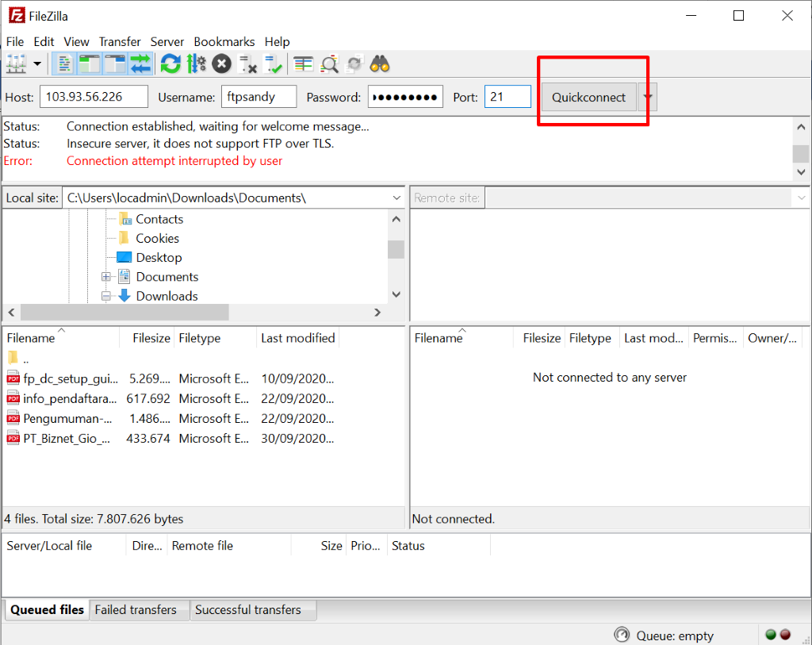Toggle directory comparison icon
The image size is (812, 645).
click(329, 64)
